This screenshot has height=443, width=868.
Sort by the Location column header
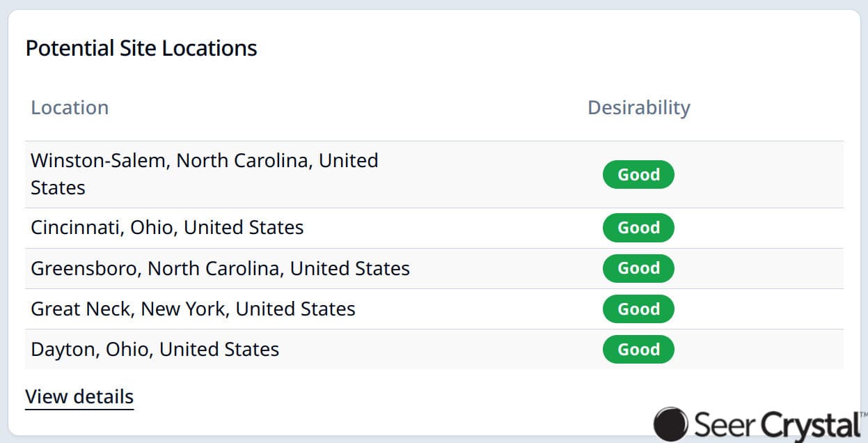point(69,107)
